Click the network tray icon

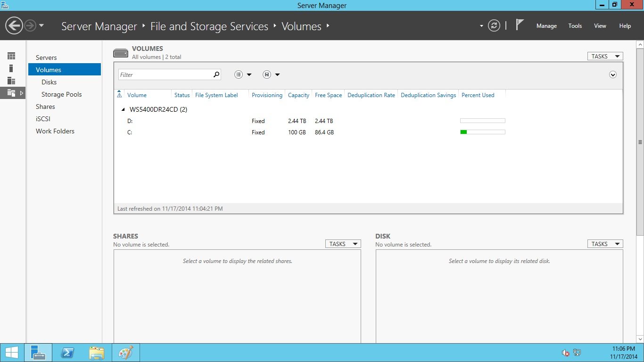[577, 353]
